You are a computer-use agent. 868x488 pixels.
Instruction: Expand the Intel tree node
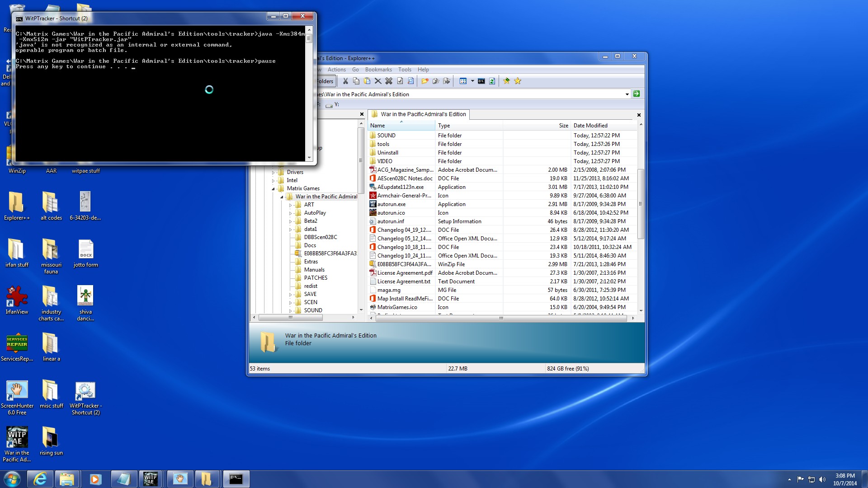coord(274,181)
